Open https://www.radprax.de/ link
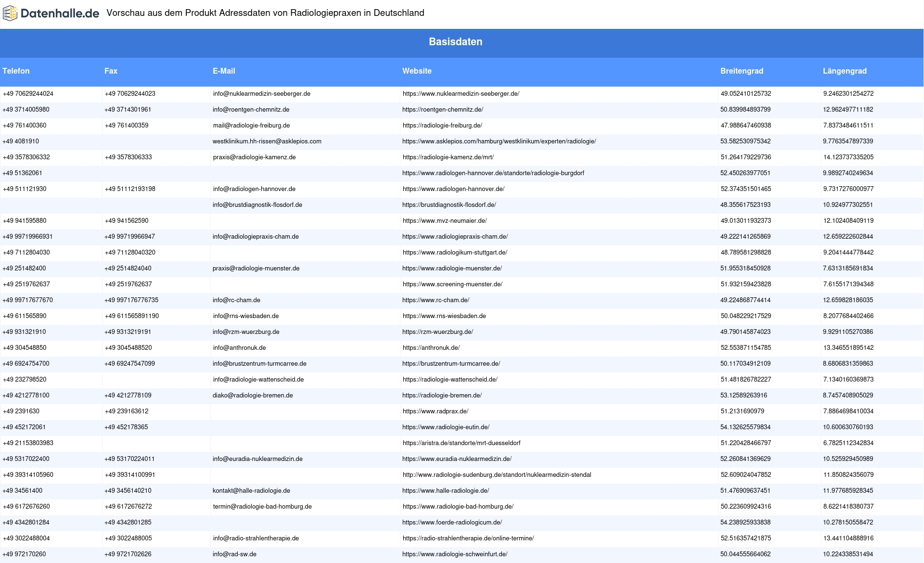This screenshot has height=563, width=924. click(x=436, y=411)
